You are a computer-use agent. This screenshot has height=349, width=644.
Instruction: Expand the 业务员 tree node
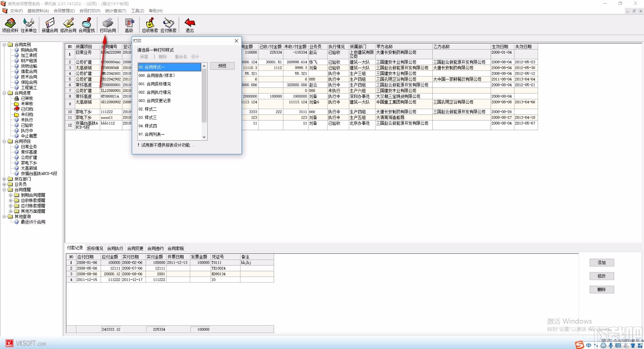point(4,184)
